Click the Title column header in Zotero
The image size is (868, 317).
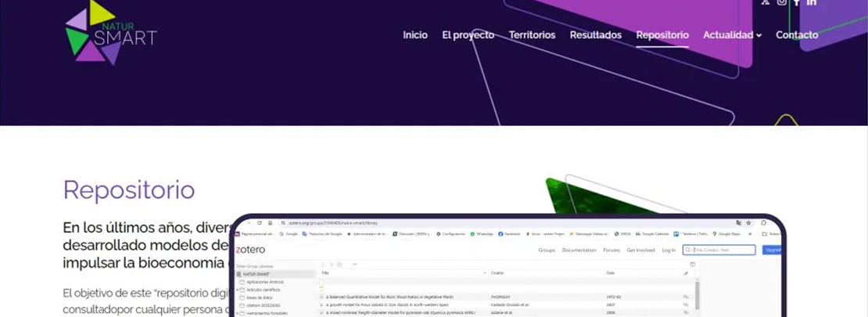pyautogui.click(x=325, y=273)
